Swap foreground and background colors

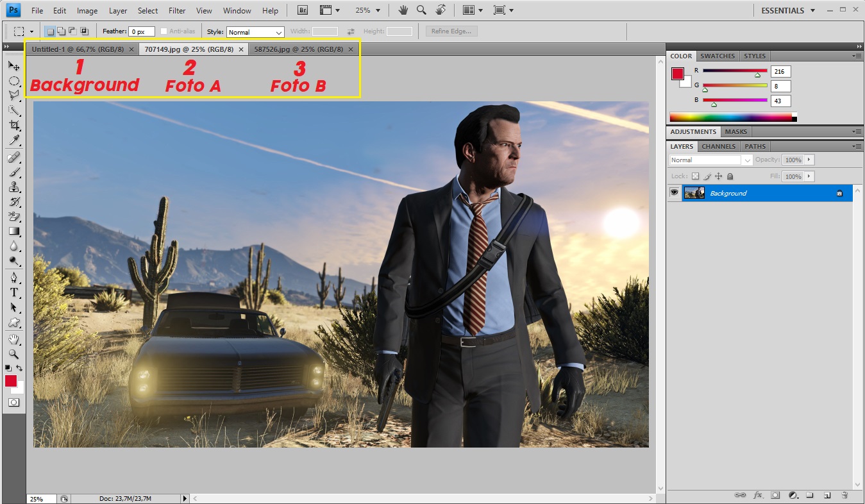click(x=20, y=368)
